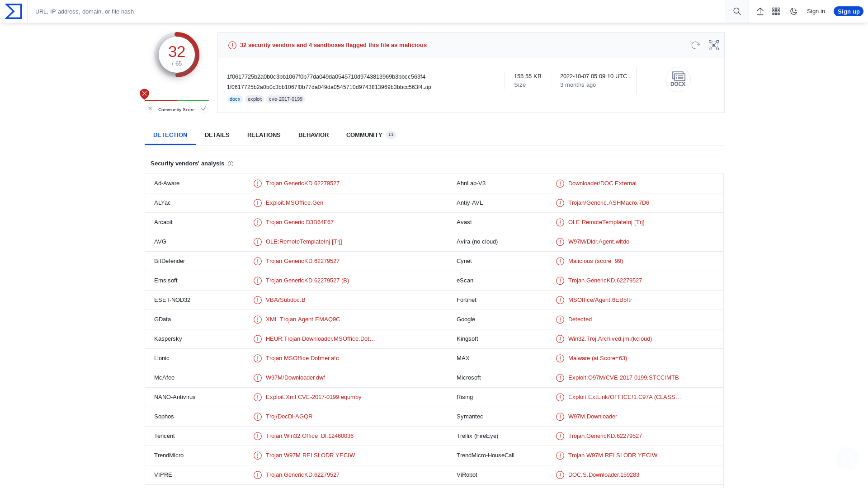Click the reanalyze file icon on the banner
Viewport: 868px width, 488px height.
coord(695,45)
